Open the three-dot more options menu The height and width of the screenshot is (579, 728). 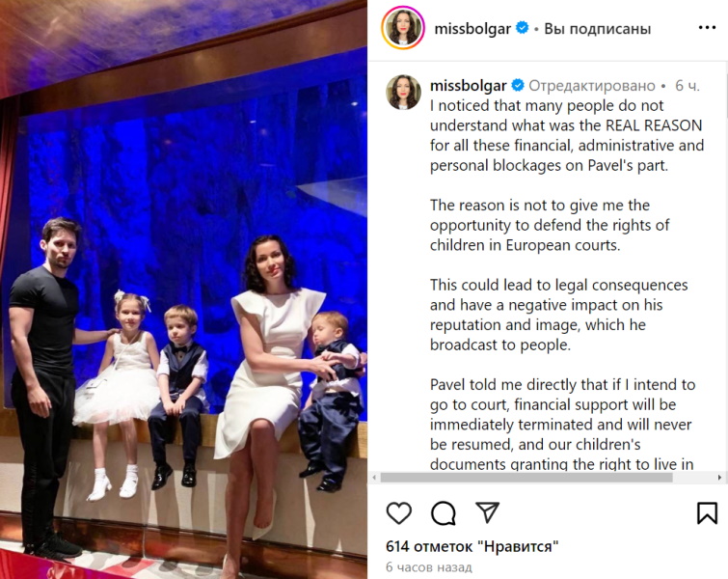(x=707, y=28)
